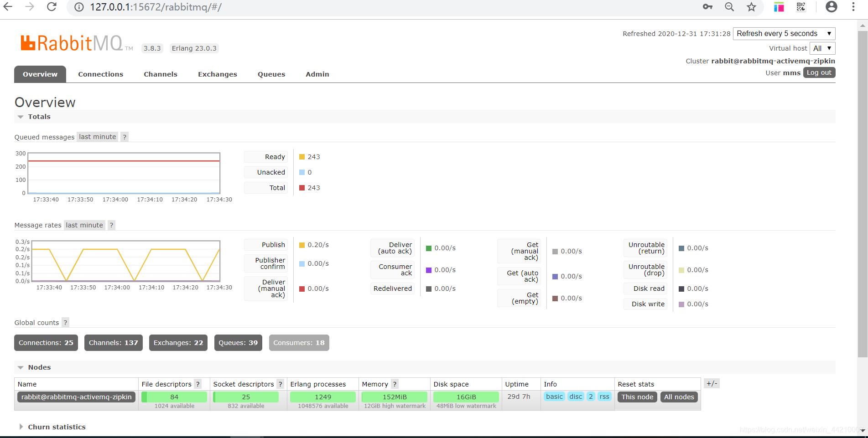Change Queued messages last minute range
Viewport: 868px width, 438px height.
98,137
